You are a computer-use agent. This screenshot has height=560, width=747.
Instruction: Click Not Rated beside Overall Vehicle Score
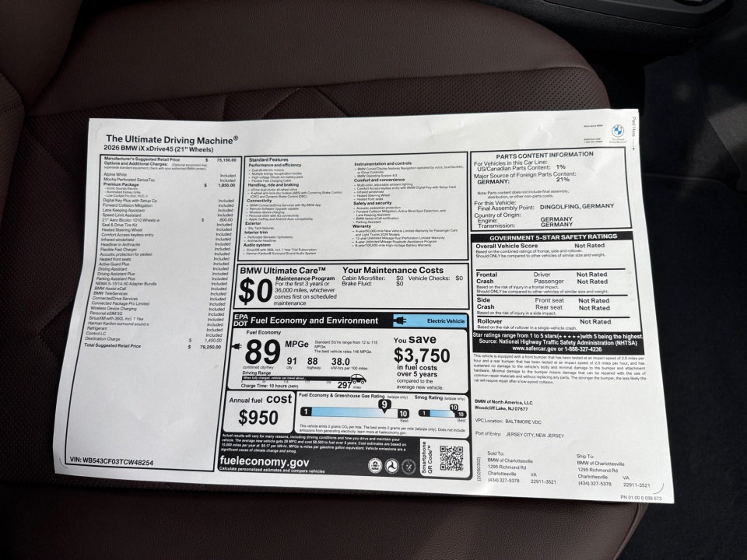coord(590,245)
